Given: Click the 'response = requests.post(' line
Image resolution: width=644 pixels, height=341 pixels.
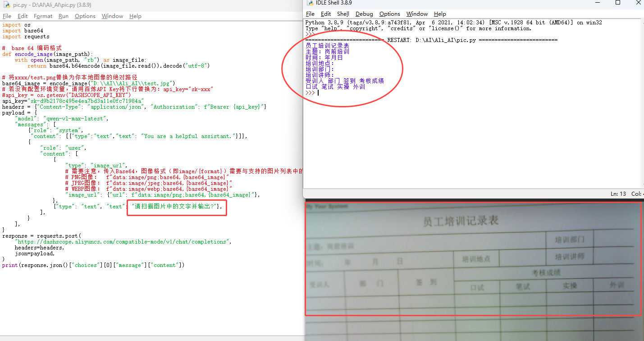Looking at the screenshot, I should [x=42, y=236].
